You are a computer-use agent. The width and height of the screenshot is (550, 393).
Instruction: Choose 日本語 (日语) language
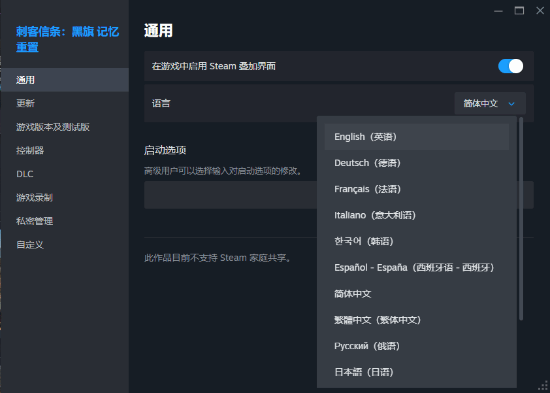417,372
